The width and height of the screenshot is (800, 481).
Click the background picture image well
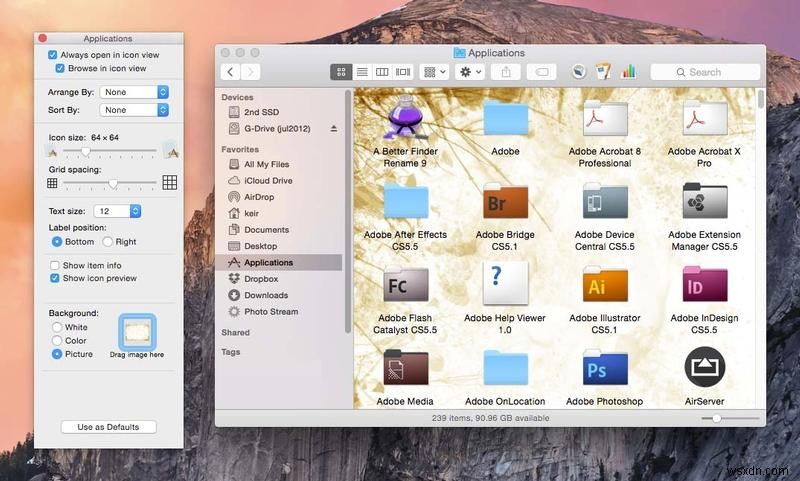tap(137, 333)
